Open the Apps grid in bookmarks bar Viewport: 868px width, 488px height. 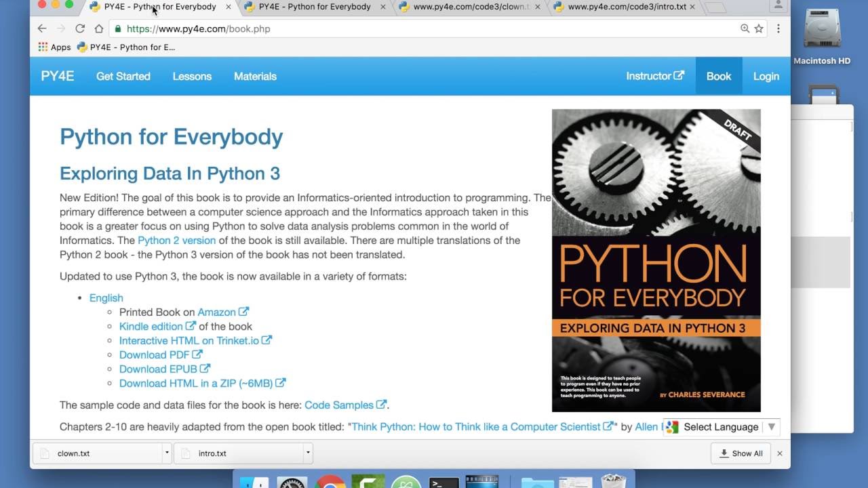click(54, 47)
